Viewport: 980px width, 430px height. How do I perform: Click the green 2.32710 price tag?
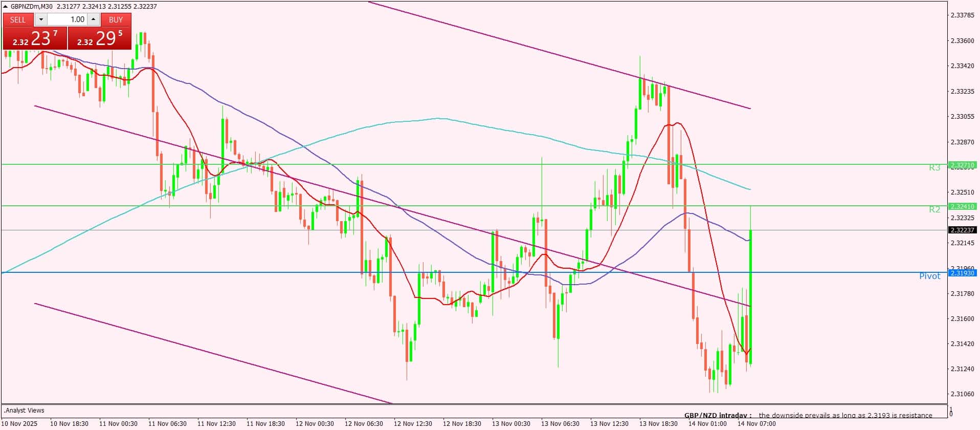coord(962,165)
